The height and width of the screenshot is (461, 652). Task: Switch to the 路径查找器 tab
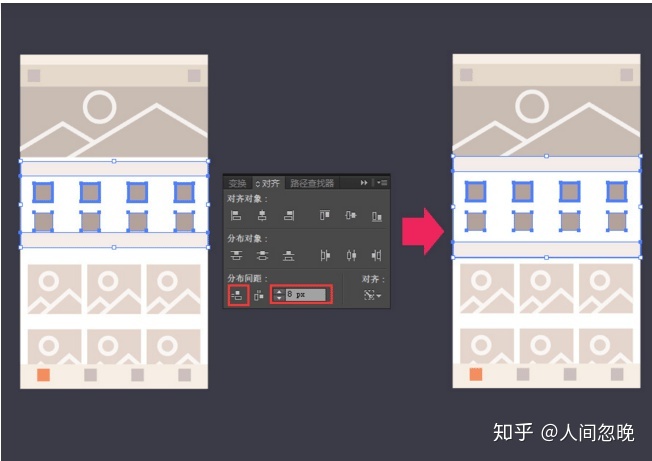[312, 183]
